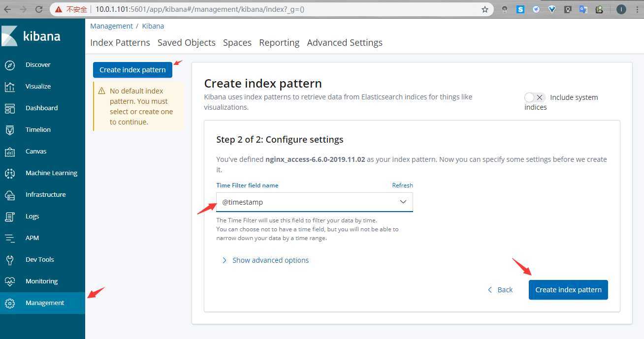The height and width of the screenshot is (339, 644).
Task: Click the blue bird extension icon
Action: click(x=536, y=9)
